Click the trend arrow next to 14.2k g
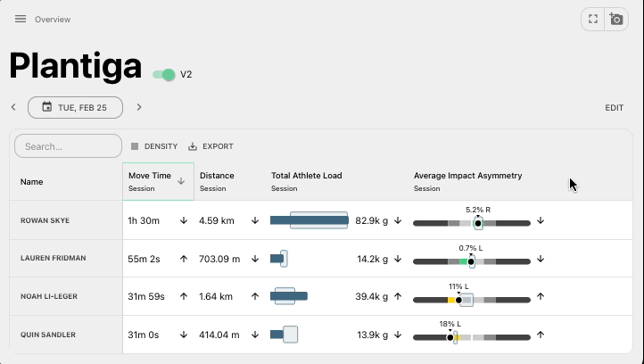644x364 pixels. (x=398, y=260)
